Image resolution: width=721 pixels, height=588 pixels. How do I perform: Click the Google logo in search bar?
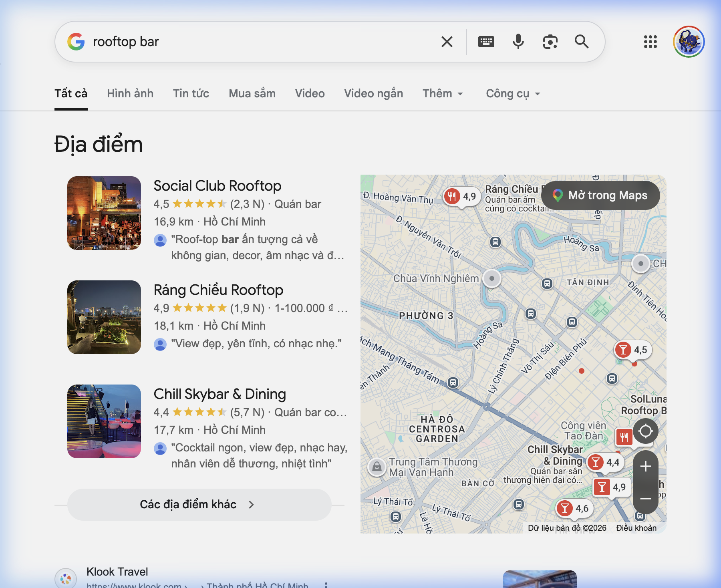(x=76, y=42)
